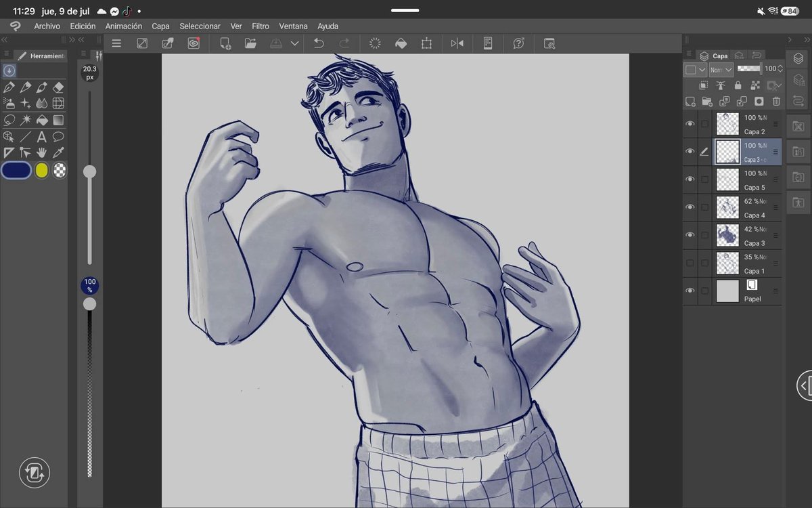Screen dimensions: 812x508
Task: Click the Fill bucket in command bar
Action: coord(401,43)
